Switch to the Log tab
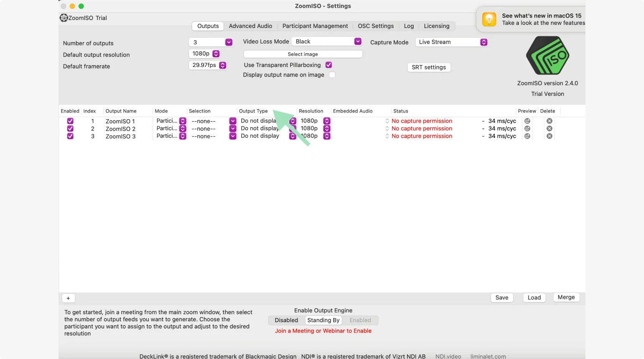Viewport: 644px width, 359px height. click(x=409, y=26)
